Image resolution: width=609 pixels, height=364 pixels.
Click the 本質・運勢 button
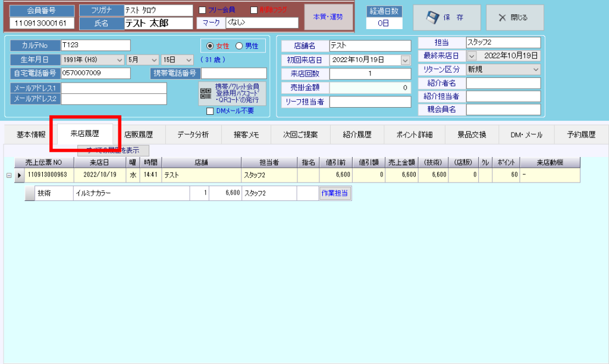pos(328,17)
